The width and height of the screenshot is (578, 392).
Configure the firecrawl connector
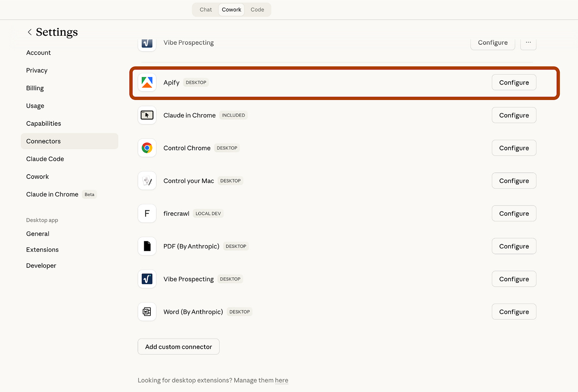click(514, 213)
